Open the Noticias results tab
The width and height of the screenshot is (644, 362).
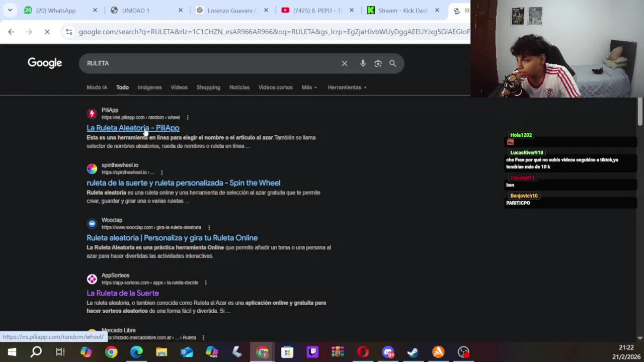coord(239,87)
